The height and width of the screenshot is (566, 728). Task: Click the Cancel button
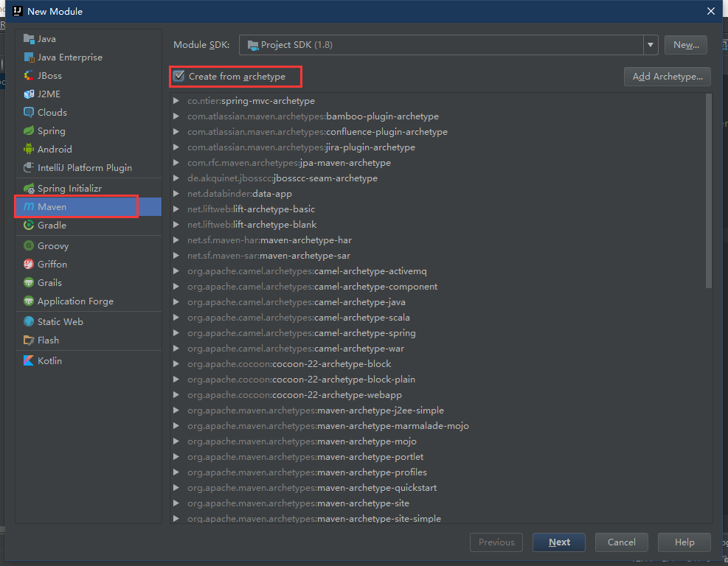621,542
